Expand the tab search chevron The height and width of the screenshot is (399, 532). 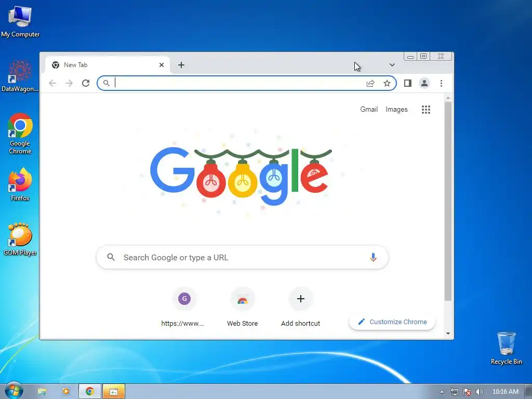pos(392,65)
